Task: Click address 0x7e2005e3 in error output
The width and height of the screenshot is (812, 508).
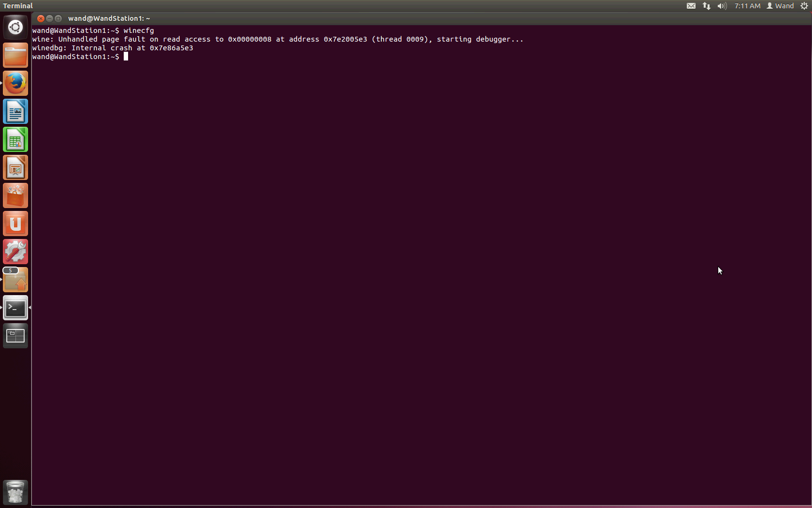Action: 345,39
